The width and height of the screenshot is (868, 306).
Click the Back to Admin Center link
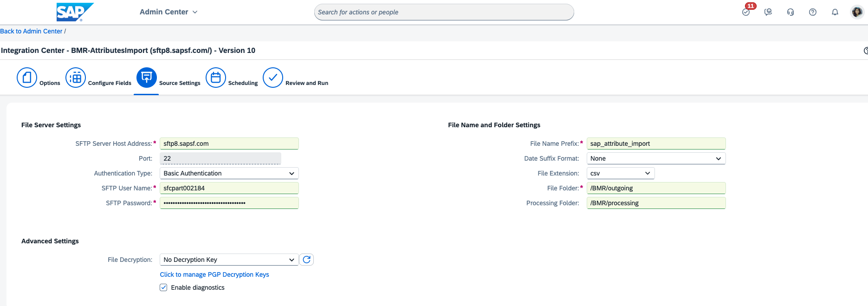[31, 31]
